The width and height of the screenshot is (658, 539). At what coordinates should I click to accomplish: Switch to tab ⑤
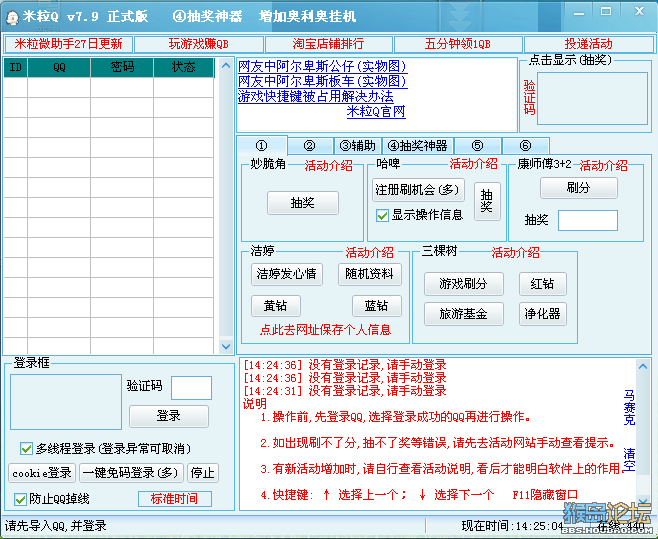(x=478, y=146)
